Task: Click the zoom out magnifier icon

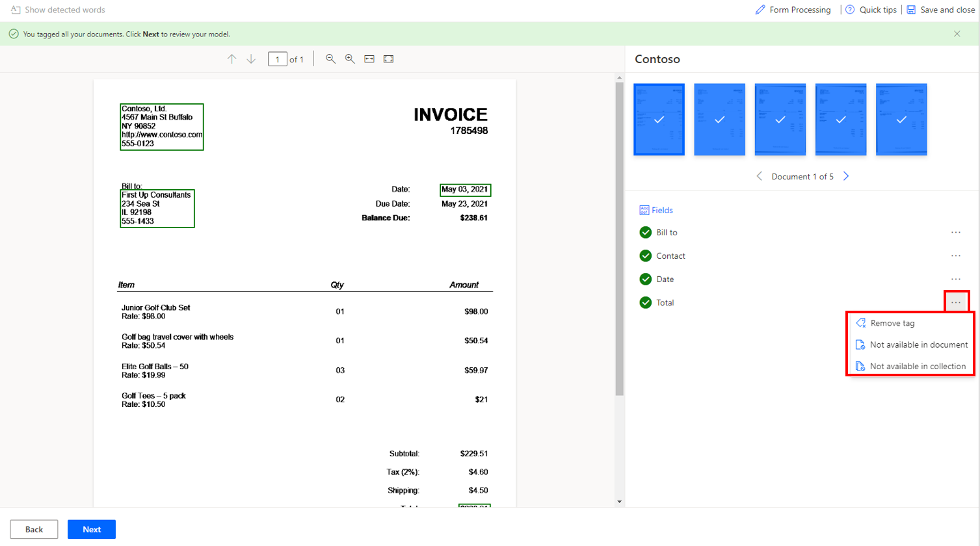Action: coord(330,59)
